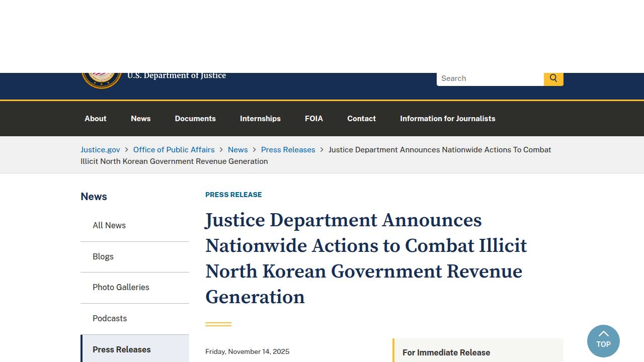644x362 pixels.
Task: Follow the Office of Public Affairs breadcrumb
Action: 174,150
